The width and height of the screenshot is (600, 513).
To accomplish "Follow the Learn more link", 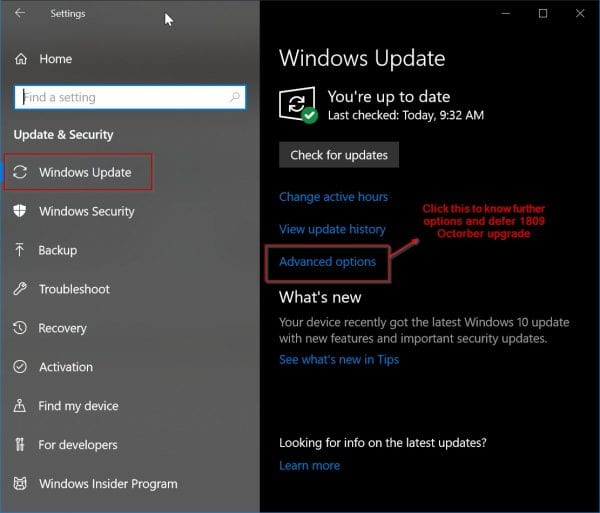I will pos(309,465).
